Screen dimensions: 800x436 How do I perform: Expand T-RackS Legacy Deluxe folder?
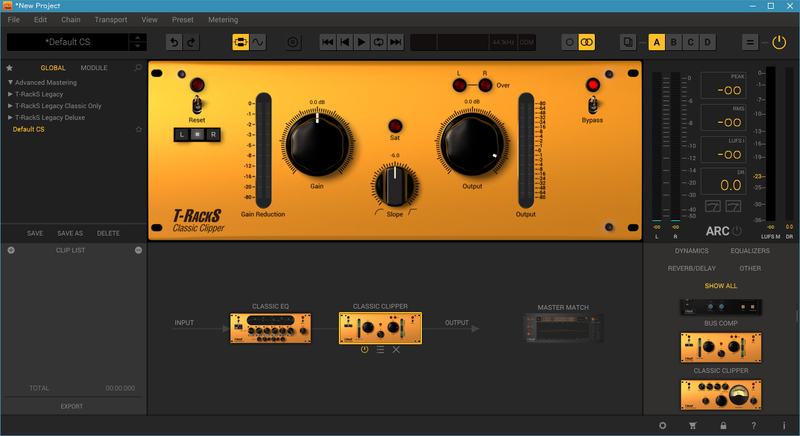10,117
